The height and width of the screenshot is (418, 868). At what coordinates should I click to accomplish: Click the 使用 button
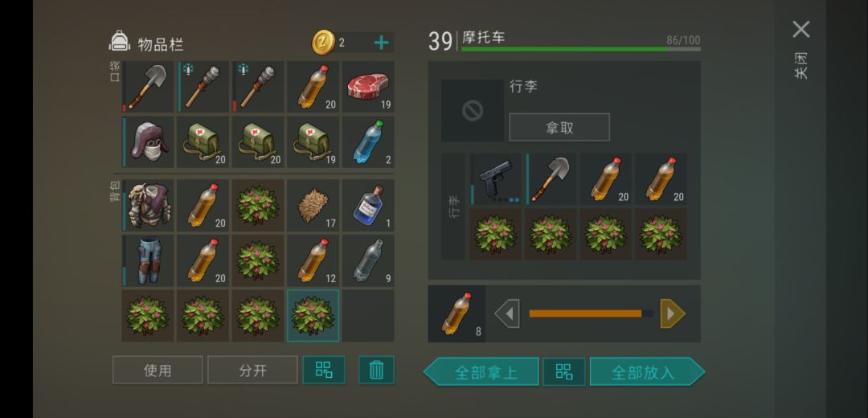(x=158, y=370)
